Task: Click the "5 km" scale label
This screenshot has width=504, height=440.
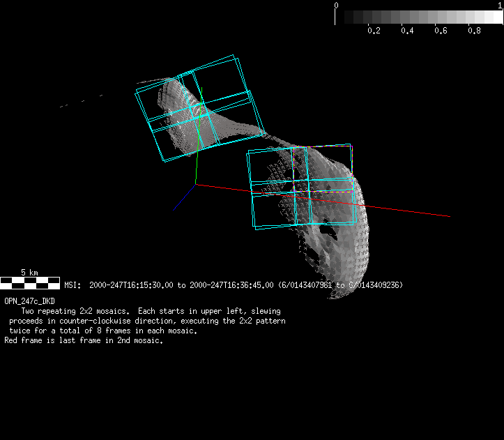Action: (x=29, y=272)
